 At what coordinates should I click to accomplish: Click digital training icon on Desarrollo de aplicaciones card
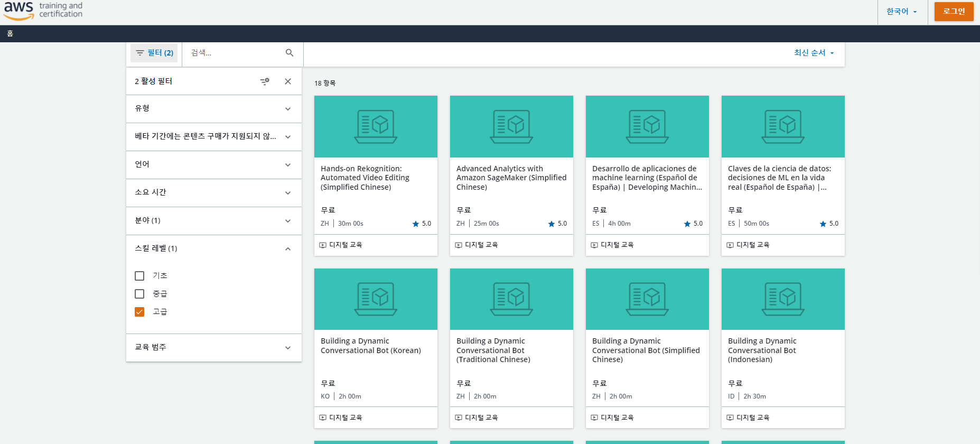point(594,245)
